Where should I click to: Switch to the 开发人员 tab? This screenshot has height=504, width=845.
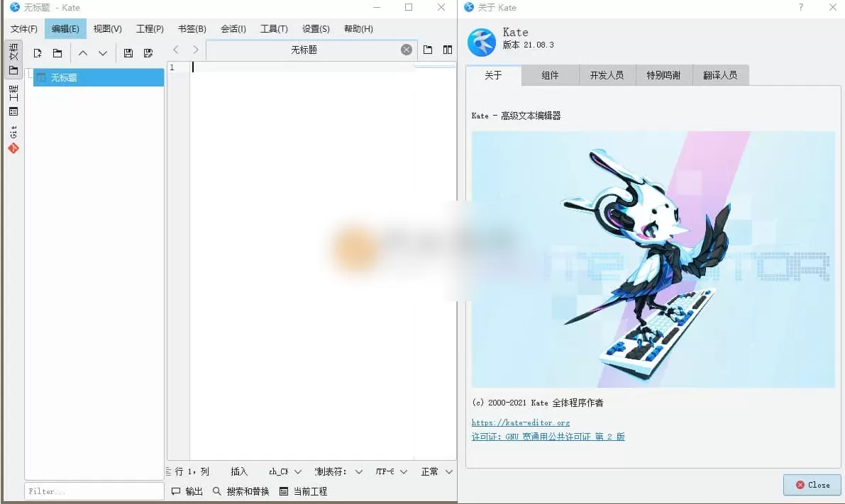(607, 74)
